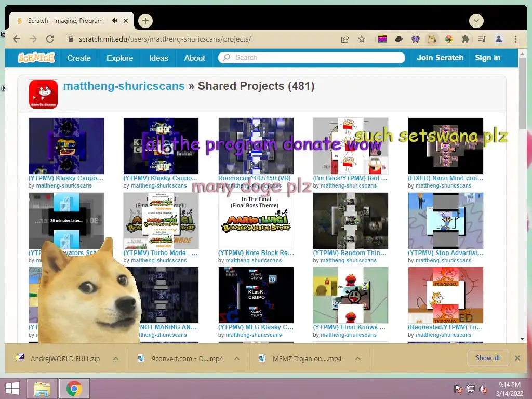The height and width of the screenshot is (399, 532).
Task: Go forward in Chrome
Action: click(33, 39)
